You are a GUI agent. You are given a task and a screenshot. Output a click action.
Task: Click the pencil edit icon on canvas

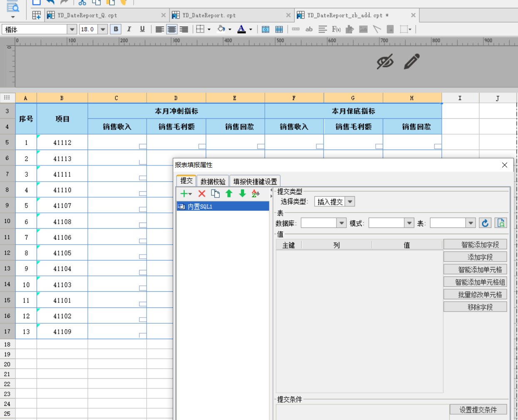click(412, 62)
